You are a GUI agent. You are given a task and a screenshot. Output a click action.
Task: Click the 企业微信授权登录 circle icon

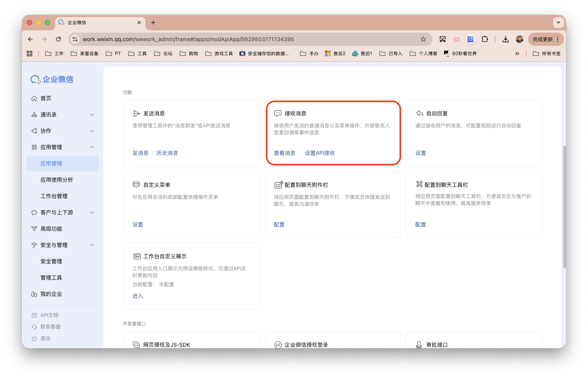277,344
